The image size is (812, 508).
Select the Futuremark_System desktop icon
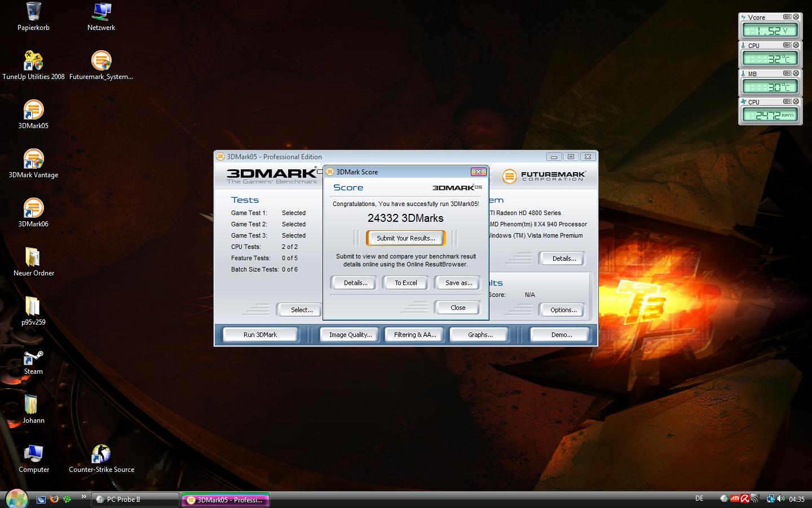(101, 65)
